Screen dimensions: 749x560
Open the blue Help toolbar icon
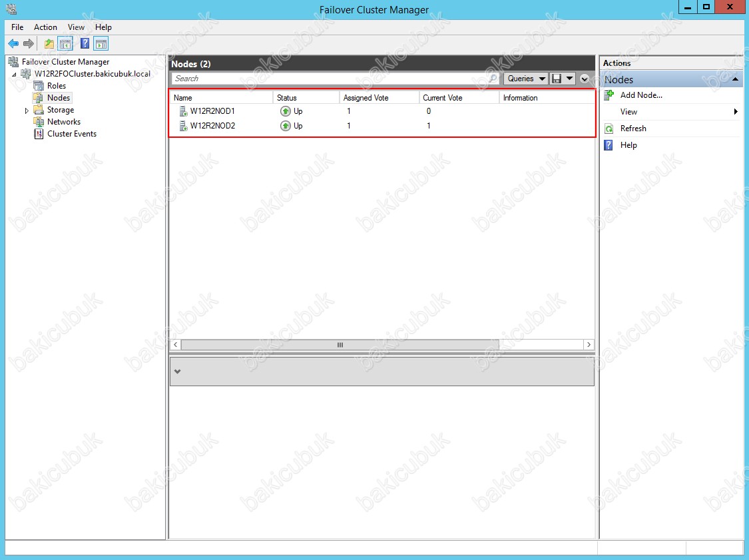85,44
